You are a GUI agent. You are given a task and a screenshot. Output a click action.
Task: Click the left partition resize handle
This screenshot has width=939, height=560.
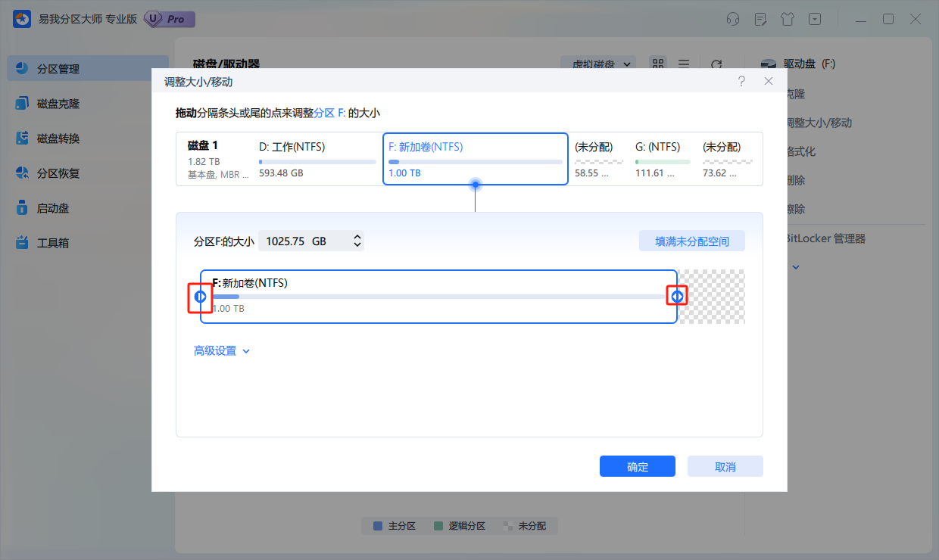(200, 297)
